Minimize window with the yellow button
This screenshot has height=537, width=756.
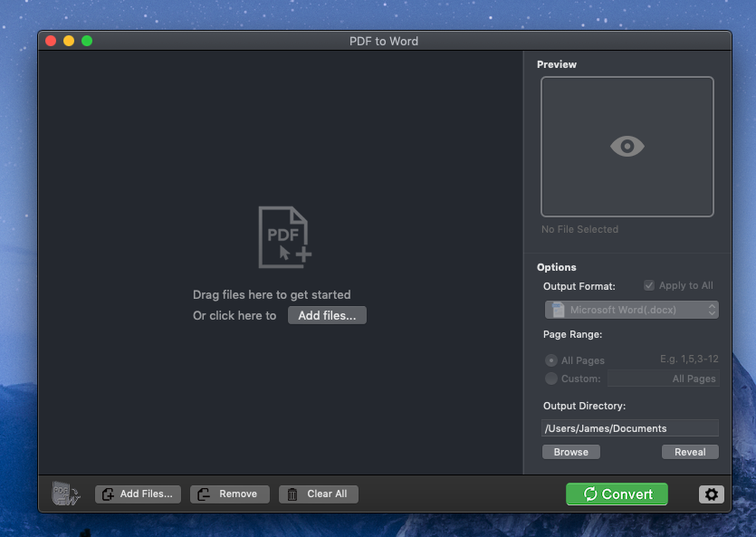[x=69, y=41]
